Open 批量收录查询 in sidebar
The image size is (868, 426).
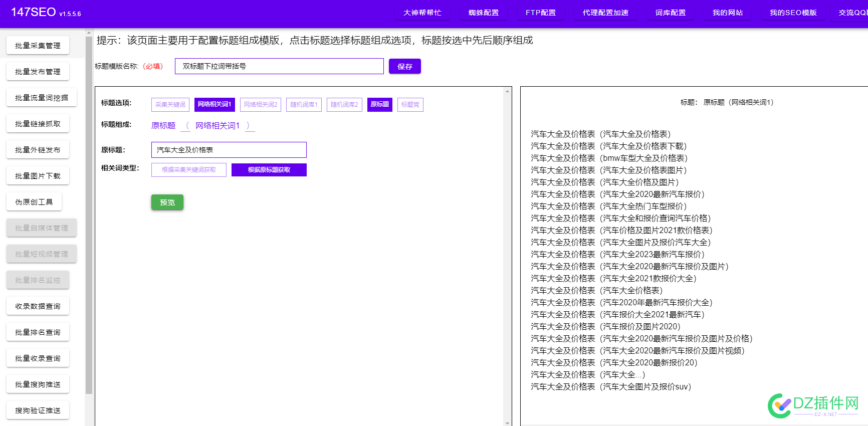click(38, 358)
